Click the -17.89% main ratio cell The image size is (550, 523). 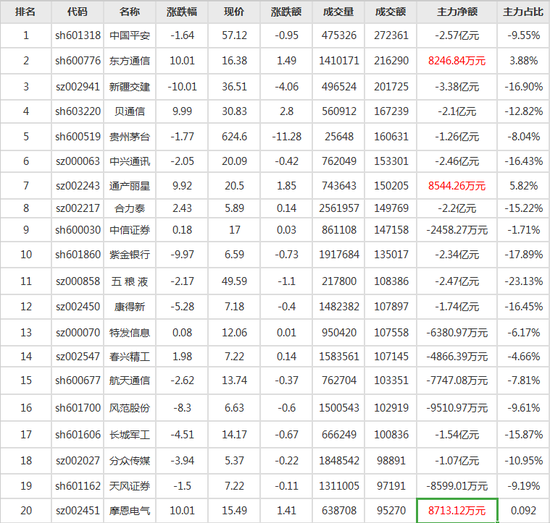point(524,254)
